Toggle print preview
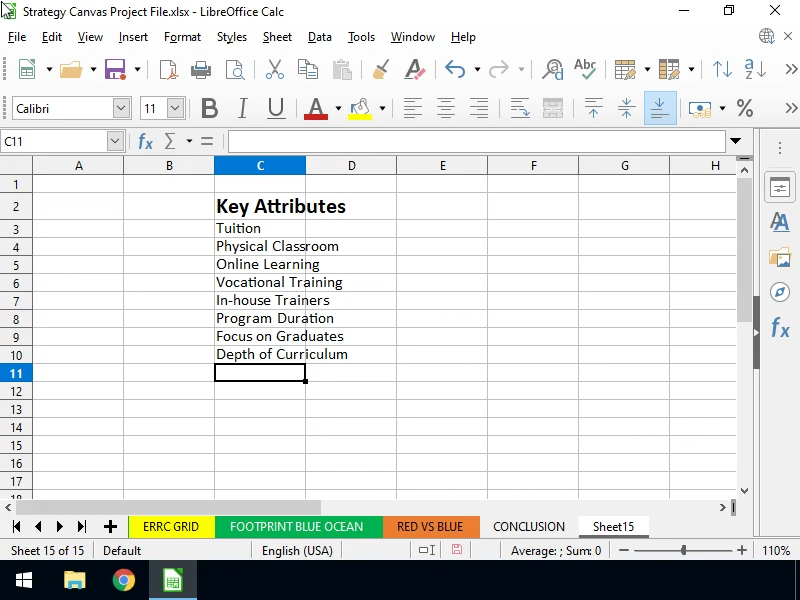 [235, 69]
